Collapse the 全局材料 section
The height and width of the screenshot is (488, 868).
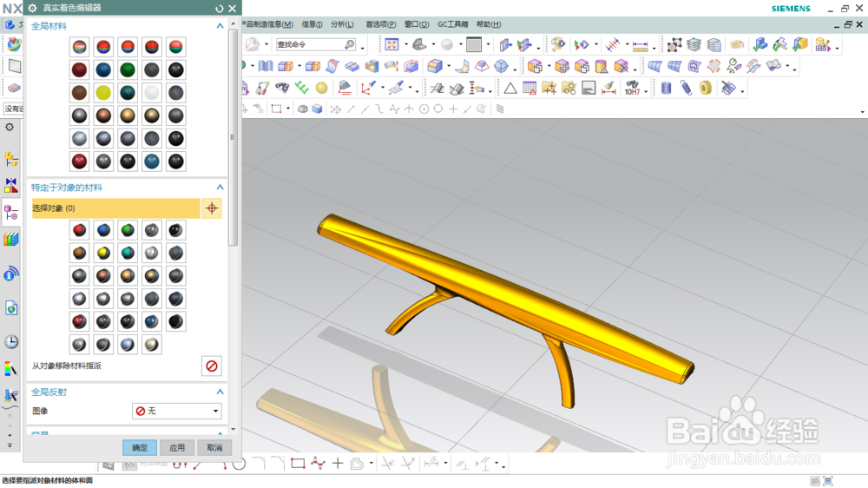click(x=220, y=26)
